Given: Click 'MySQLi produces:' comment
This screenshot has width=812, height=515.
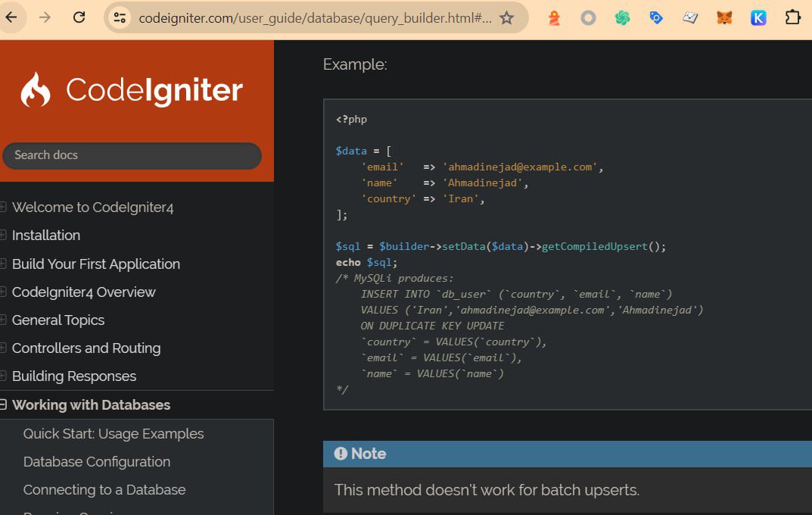Looking at the screenshot, I should [x=403, y=278].
